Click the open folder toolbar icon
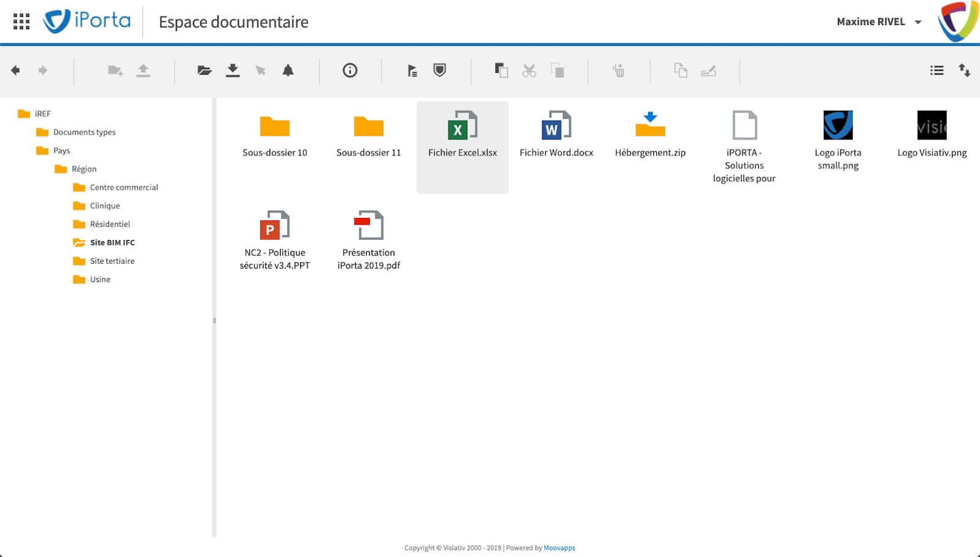The height and width of the screenshot is (557, 980). 205,70
